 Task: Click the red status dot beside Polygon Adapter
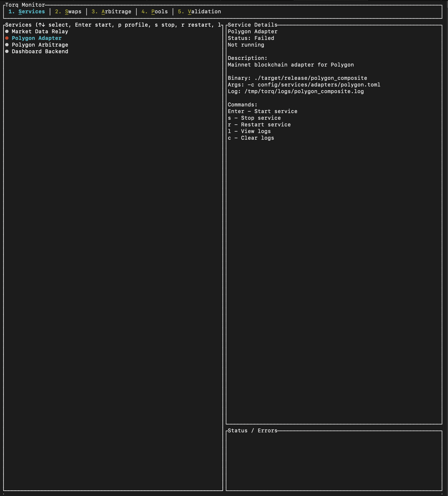(7, 38)
